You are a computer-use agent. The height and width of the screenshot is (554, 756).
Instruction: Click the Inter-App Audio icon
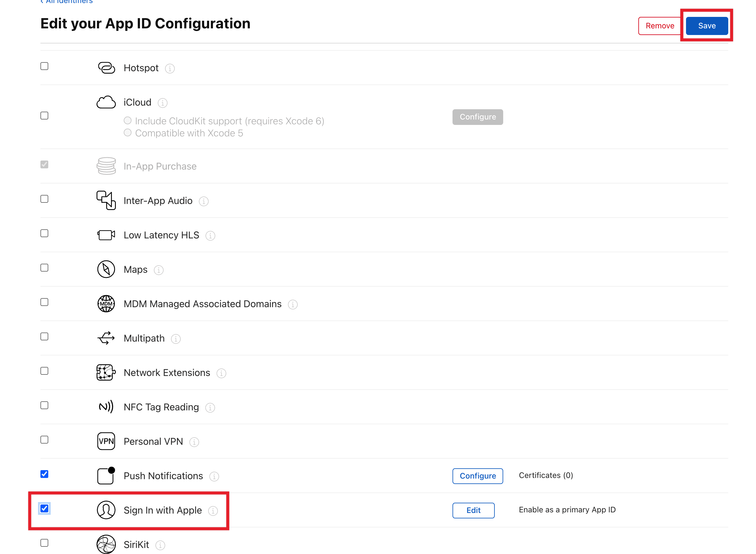pos(106,201)
